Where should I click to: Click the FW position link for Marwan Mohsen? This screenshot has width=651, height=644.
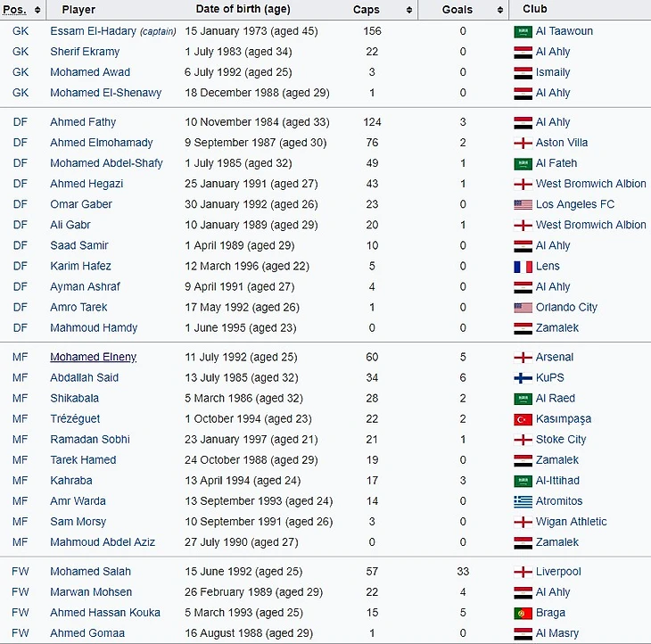point(20,592)
